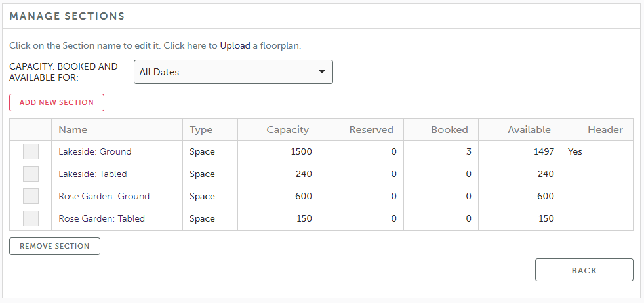This screenshot has width=644, height=303.
Task: Select the Type column header
Action: click(201, 130)
